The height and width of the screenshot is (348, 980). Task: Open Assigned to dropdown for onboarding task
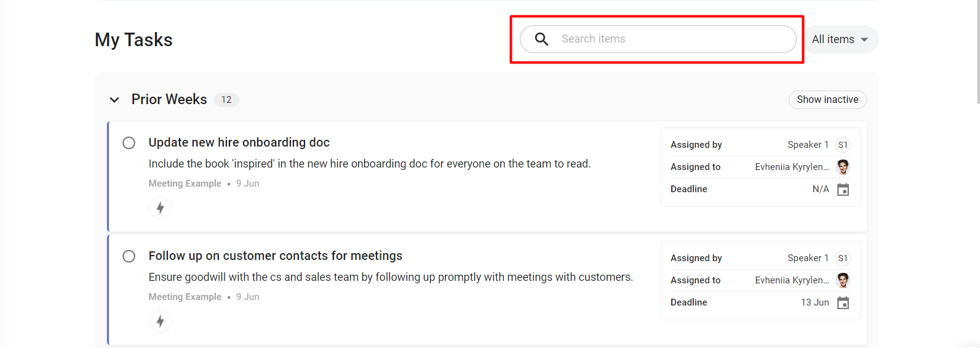point(760,167)
